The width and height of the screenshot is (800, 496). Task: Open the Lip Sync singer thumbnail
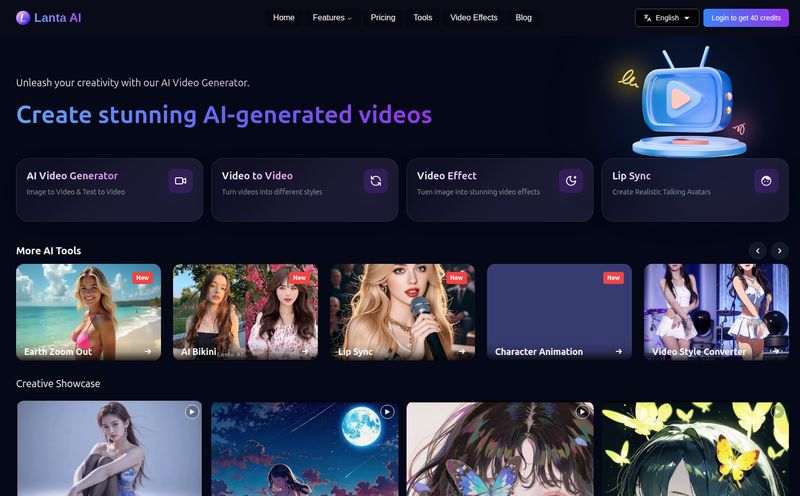pyautogui.click(x=403, y=312)
